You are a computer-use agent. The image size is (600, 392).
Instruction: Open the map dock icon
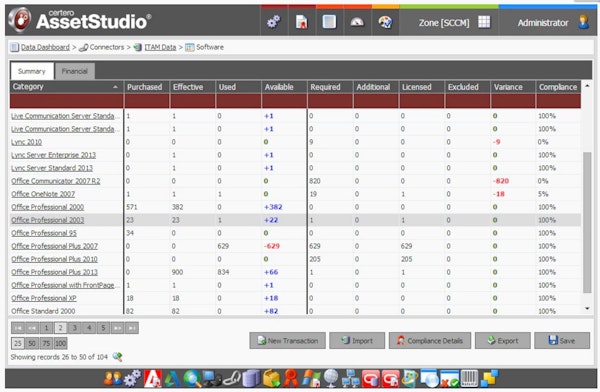pos(410,379)
